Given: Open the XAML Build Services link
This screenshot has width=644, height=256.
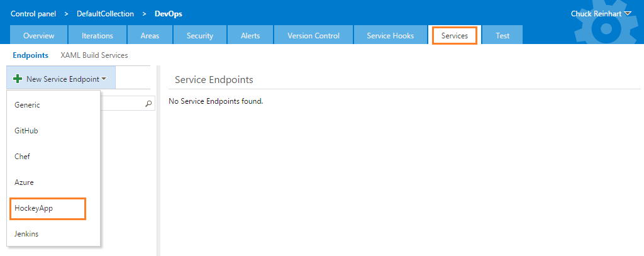Looking at the screenshot, I should coord(94,55).
